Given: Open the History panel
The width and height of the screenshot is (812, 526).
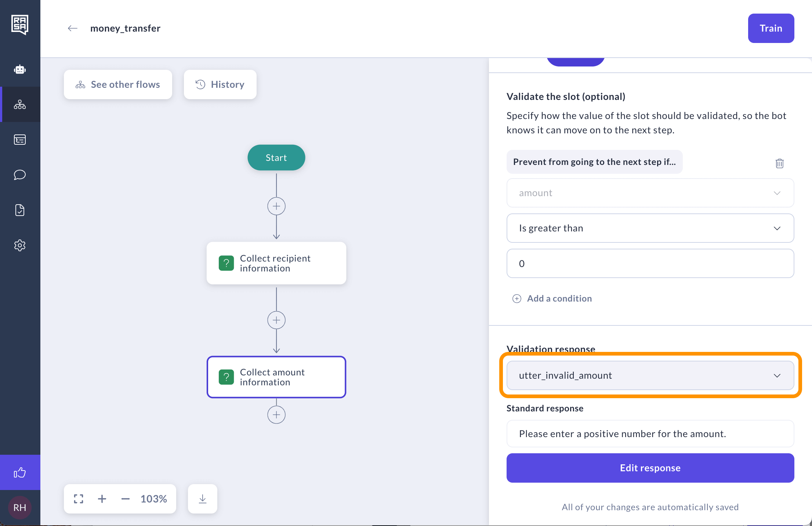Looking at the screenshot, I should [x=220, y=84].
